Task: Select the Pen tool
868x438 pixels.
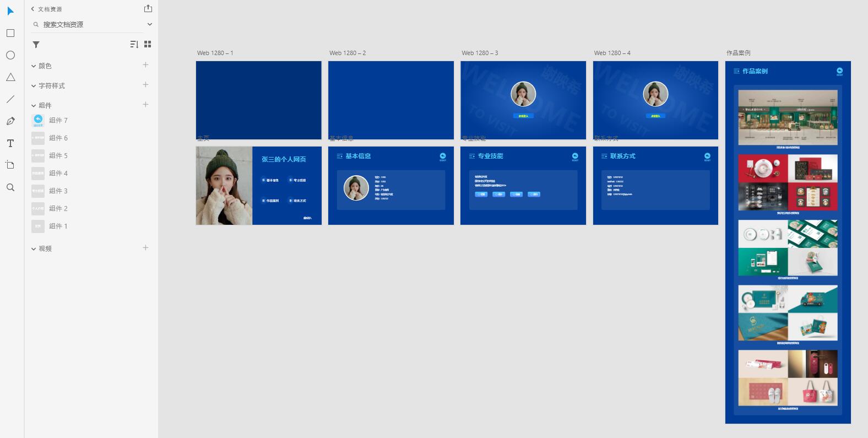Action: [10, 121]
